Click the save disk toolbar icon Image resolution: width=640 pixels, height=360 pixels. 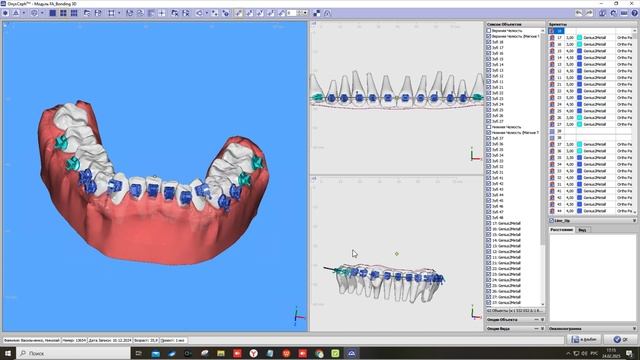(98, 13)
